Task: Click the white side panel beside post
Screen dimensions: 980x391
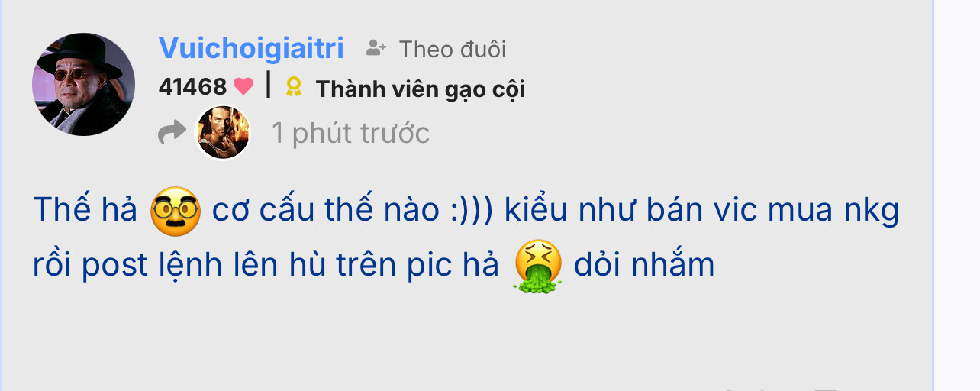Action: [x=958, y=195]
